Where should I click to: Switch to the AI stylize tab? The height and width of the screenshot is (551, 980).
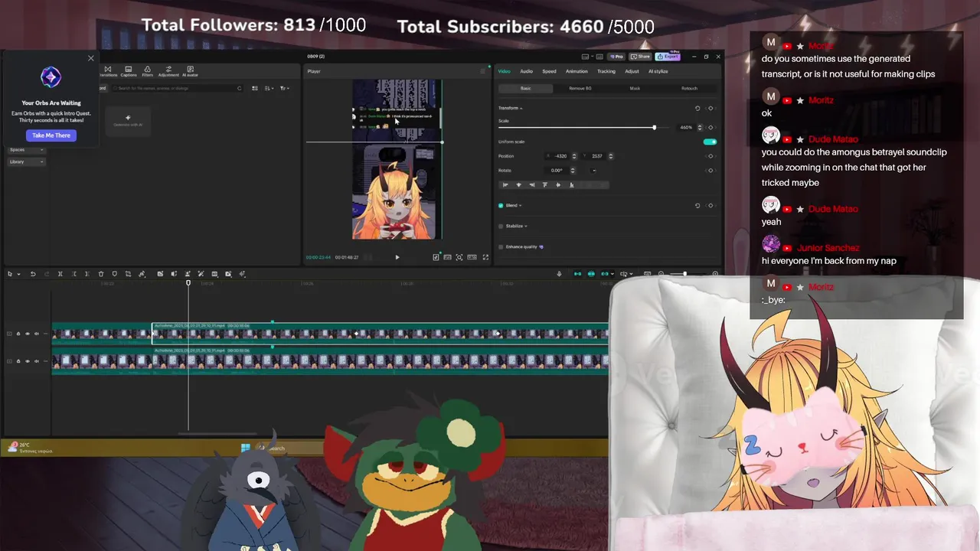pyautogui.click(x=658, y=71)
